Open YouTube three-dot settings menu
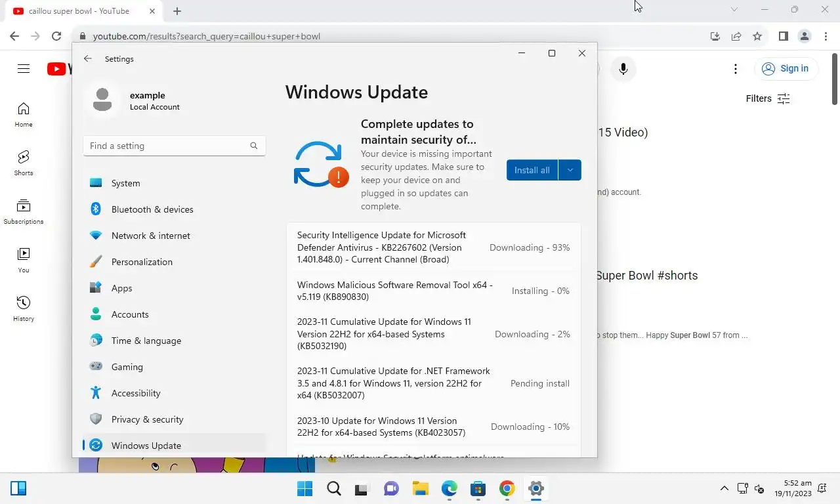 pyautogui.click(x=736, y=68)
